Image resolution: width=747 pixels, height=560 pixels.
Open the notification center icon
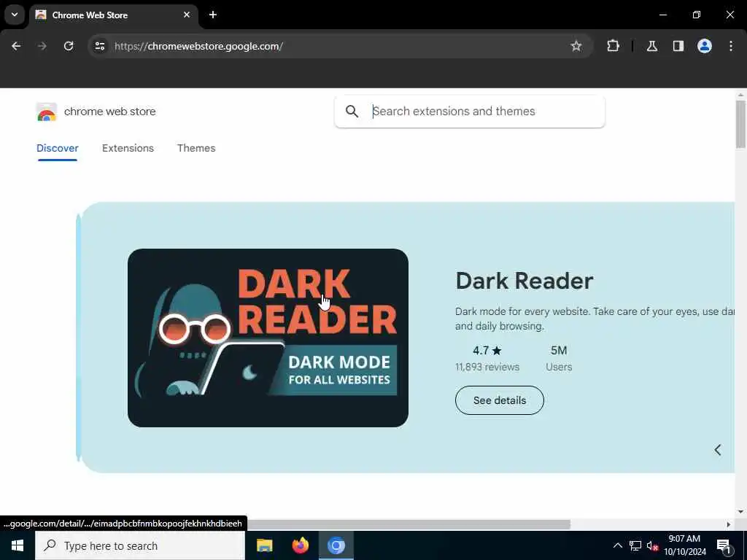click(x=724, y=545)
